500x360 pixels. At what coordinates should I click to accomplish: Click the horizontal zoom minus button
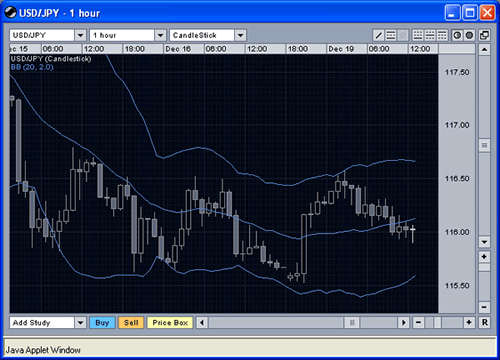coord(419,323)
